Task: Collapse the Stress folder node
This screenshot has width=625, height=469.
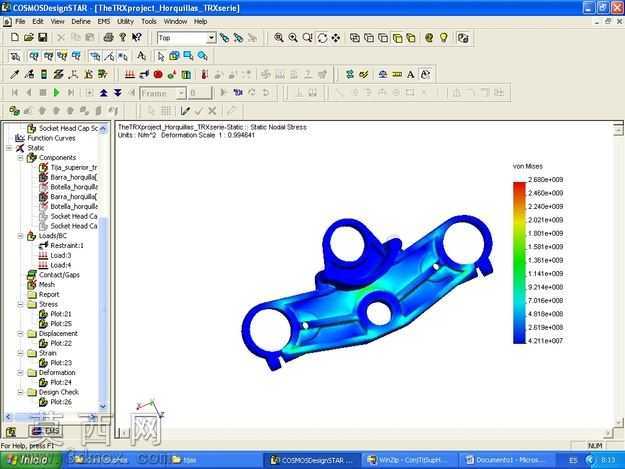Action: (x=20, y=304)
